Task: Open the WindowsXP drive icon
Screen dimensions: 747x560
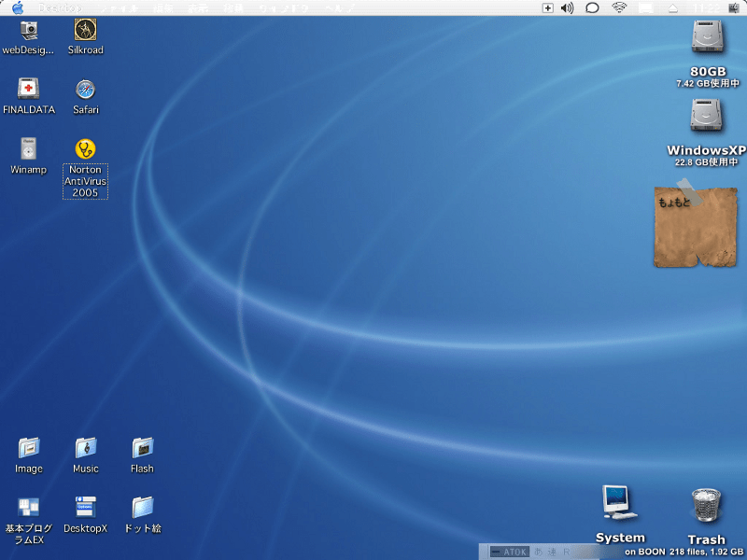Action: point(708,116)
